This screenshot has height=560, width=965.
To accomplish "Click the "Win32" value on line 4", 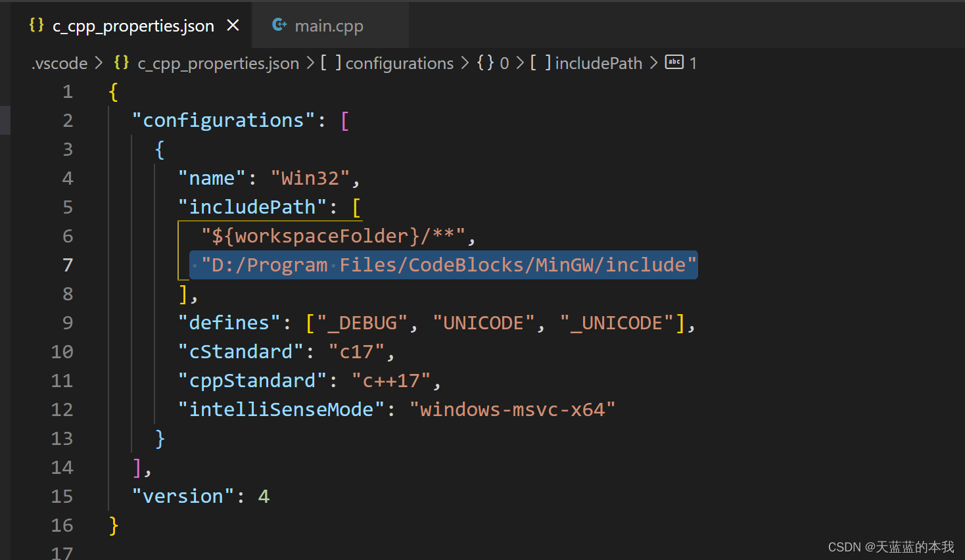I will [x=310, y=179].
